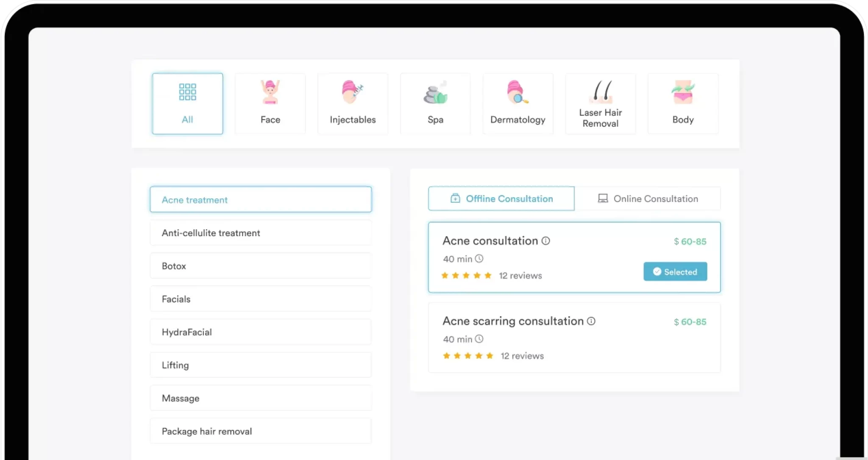
Task: Click the five-star rating under Acne scarring consultation
Action: (x=468, y=356)
